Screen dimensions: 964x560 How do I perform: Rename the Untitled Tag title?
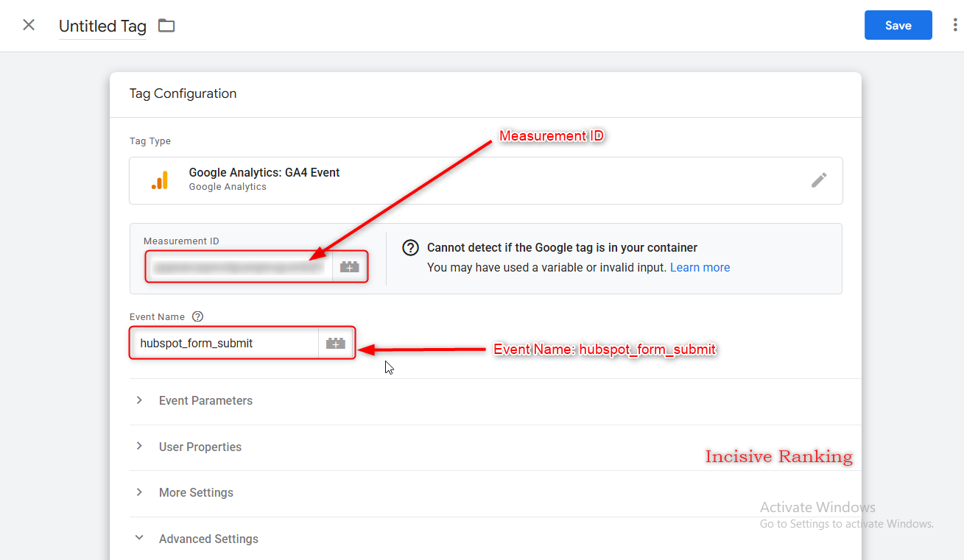pos(102,26)
